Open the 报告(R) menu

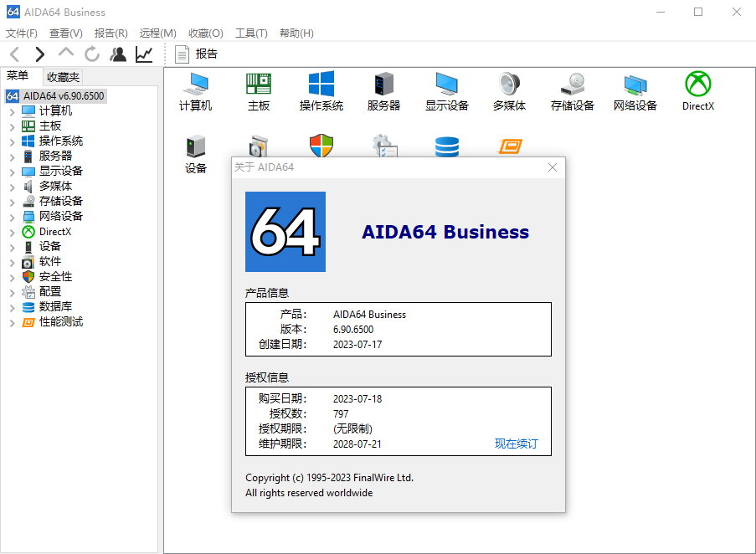pos(111,33)
